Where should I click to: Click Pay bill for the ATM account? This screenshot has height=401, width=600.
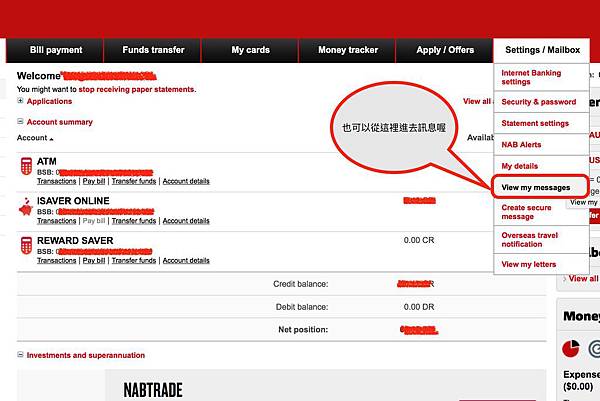(94, 181)
